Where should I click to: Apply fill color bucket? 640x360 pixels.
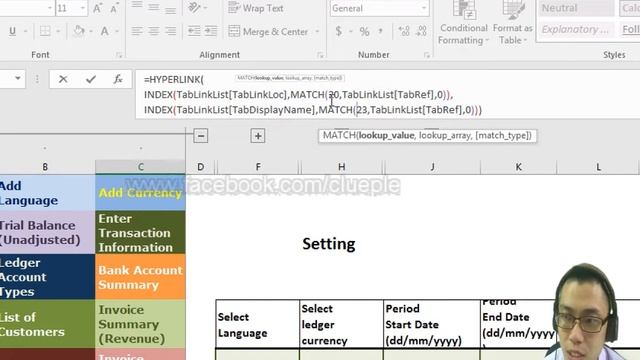pos(79,31)
